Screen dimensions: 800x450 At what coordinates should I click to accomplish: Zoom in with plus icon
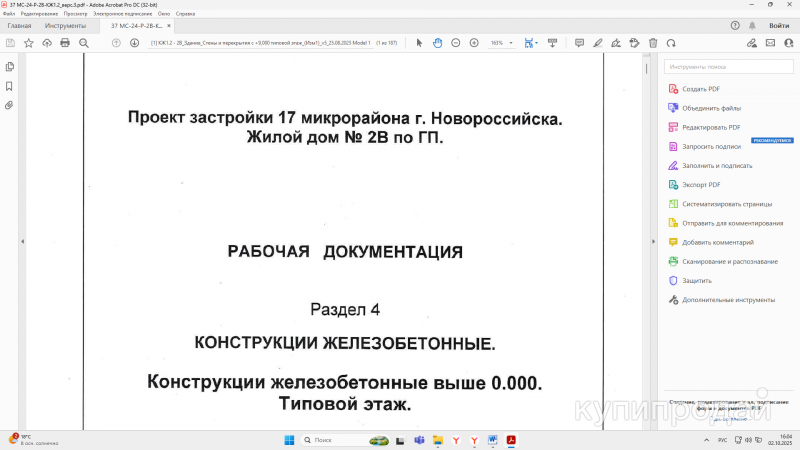point(474,43)
